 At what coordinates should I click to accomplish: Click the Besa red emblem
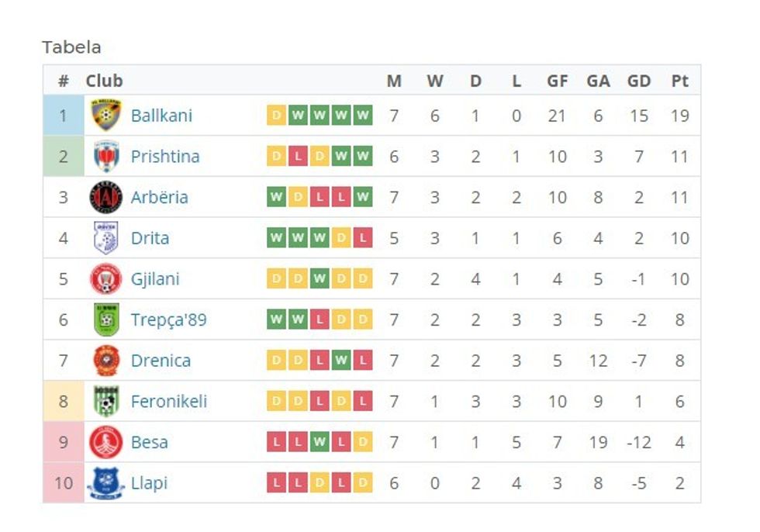pos(106,442)
